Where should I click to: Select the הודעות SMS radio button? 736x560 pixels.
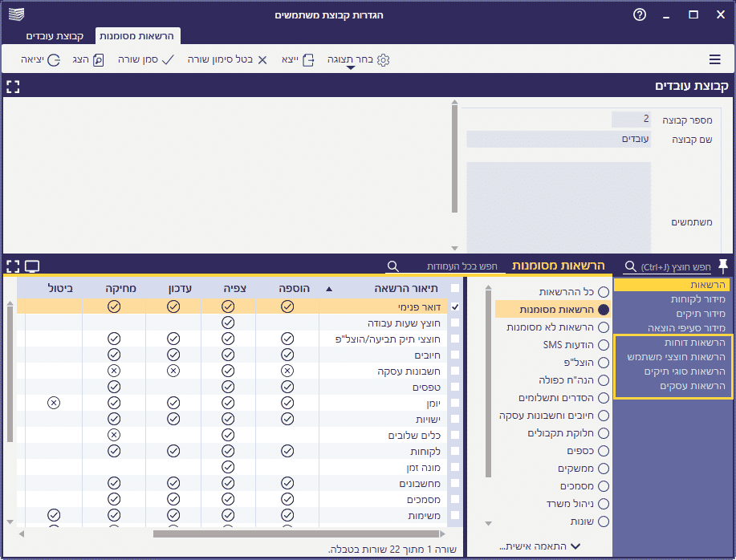[604, 345]
